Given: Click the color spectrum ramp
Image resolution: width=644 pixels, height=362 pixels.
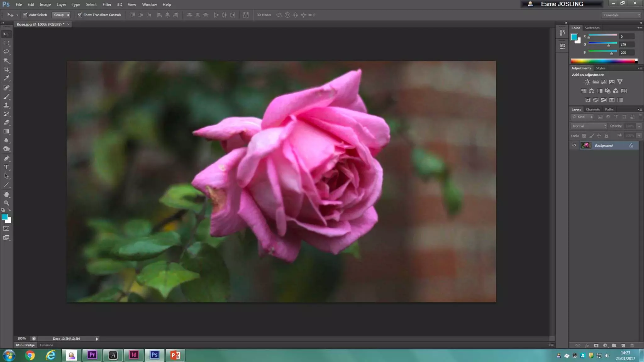Looking at the screenshot, I should tap(604, 61).
